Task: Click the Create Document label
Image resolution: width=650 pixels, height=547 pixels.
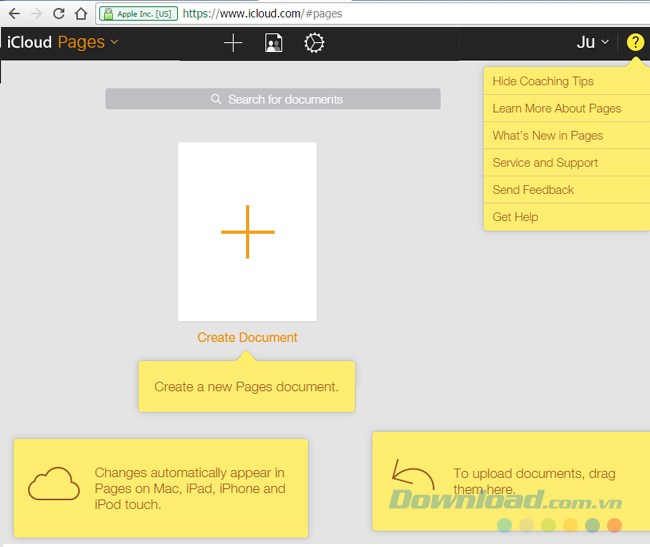Action: pos(247,337)
